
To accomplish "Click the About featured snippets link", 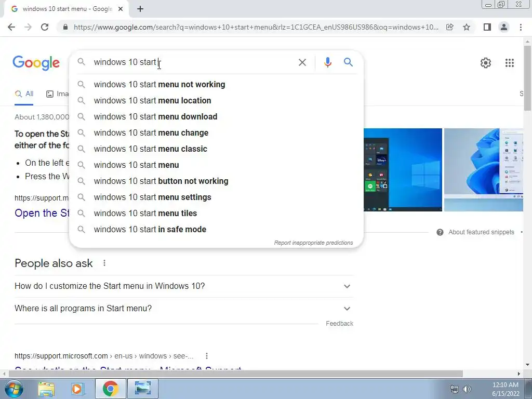I will tap(481, 232).
